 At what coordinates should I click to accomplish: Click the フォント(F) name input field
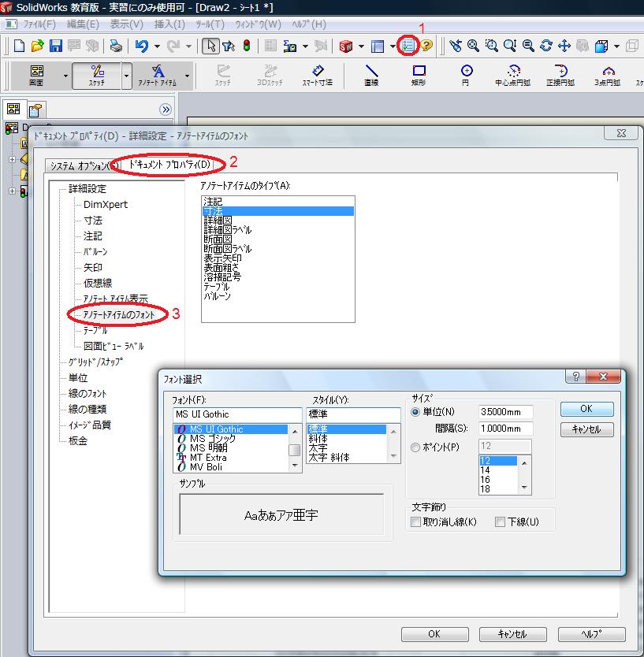[x=237, y=414]
